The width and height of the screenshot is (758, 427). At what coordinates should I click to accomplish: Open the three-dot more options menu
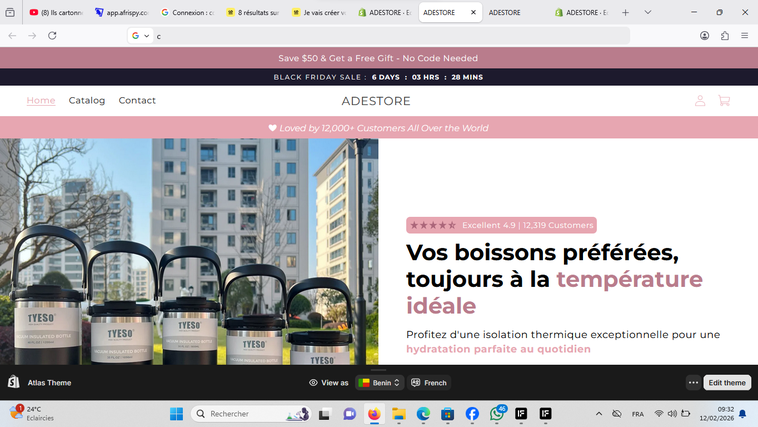click(693, 383)
